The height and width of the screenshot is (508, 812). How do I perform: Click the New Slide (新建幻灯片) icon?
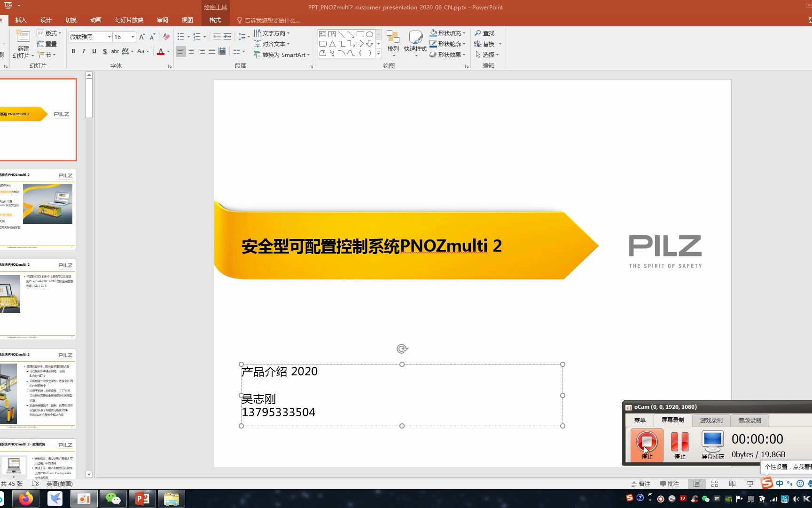click(23, 37)
